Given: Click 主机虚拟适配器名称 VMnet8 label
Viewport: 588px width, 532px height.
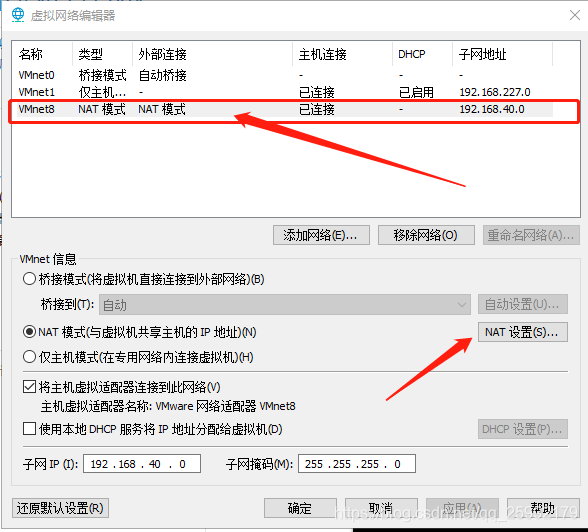Looking at the screenshot, I should pos(168,406).
